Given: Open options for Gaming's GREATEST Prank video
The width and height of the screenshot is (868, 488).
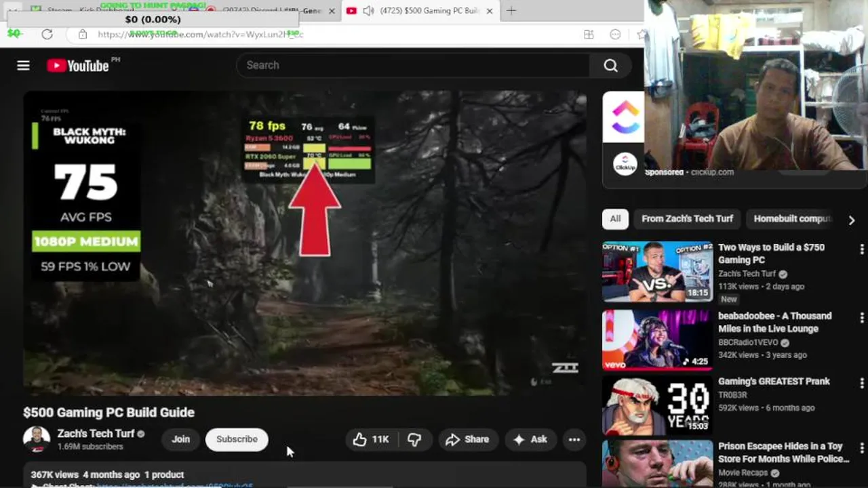Looking at the screenshot, I should coord(862,384).
